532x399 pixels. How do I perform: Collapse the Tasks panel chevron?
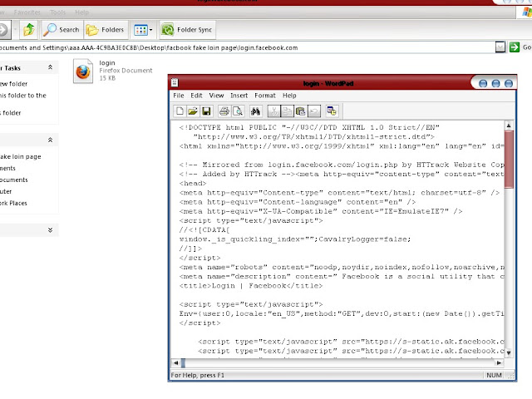(x=50, y=67)
